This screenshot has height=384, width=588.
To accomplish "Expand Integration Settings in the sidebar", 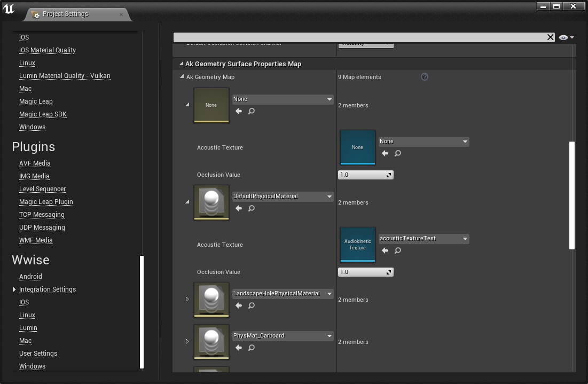I will pyautogui.click(x=14, y=289).
